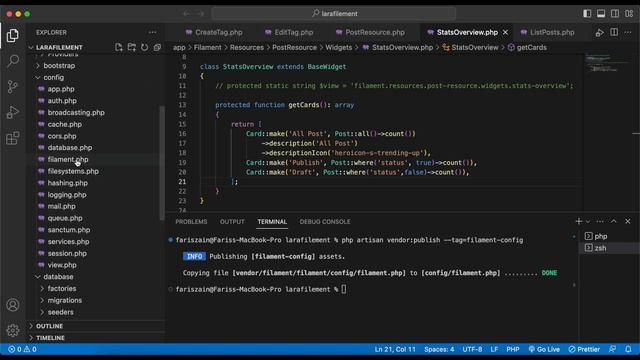Split the editor to the right
This screenshot has height=360, width=640.
614,32
